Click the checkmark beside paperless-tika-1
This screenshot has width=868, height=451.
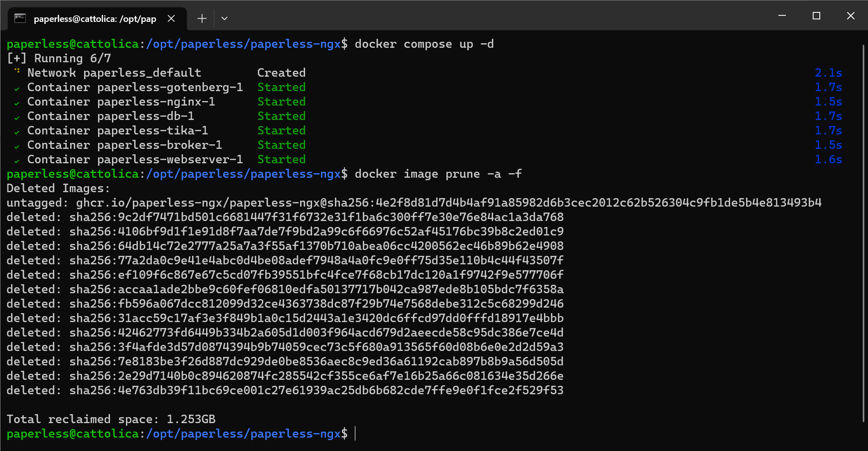tap(17, 132)
